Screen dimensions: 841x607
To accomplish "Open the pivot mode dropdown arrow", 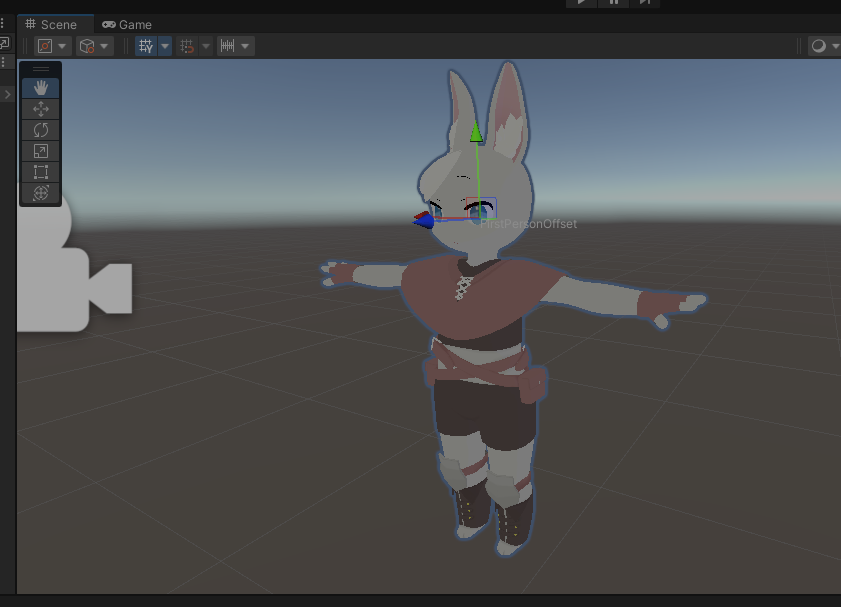I will click(62, 46).
